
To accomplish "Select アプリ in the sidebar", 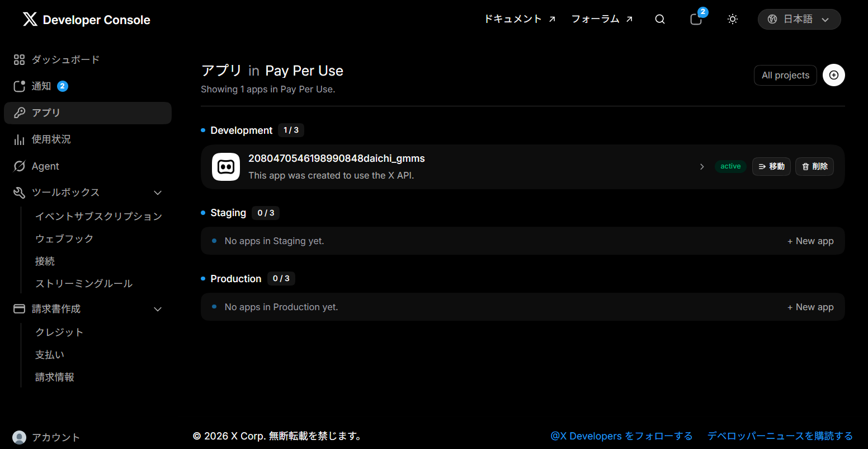I will point(88,113).
